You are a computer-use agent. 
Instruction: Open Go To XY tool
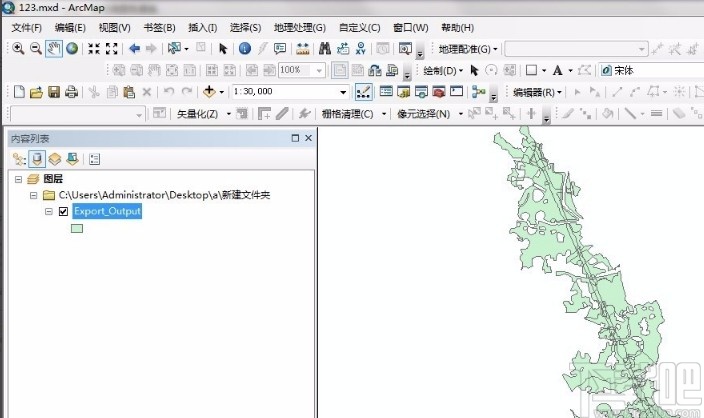pos(361,48)
